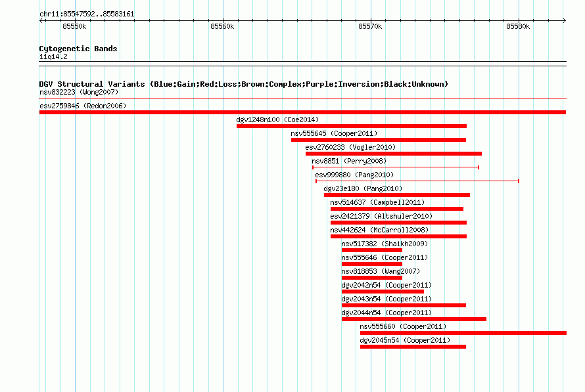This screenshot has height=392, width=585.
Task: Click the red bar under nsv517382
Action: tap(372, 250)
